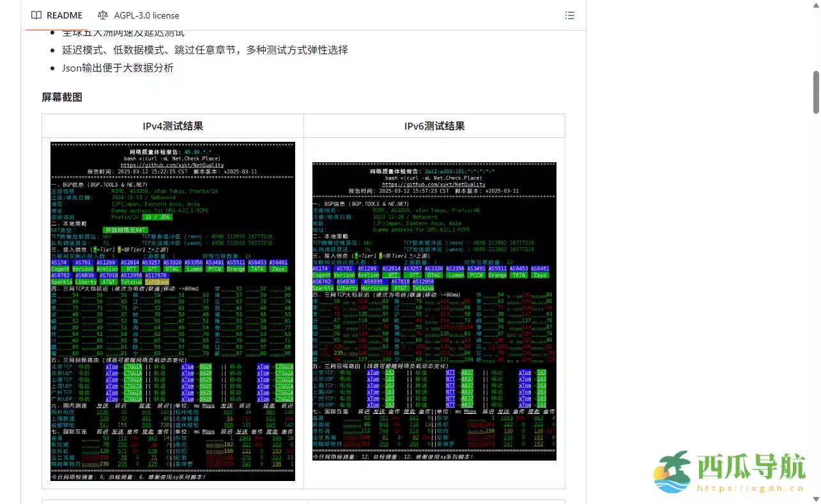Click the scroll-down arrow at bottom right

tap(815, 498)
